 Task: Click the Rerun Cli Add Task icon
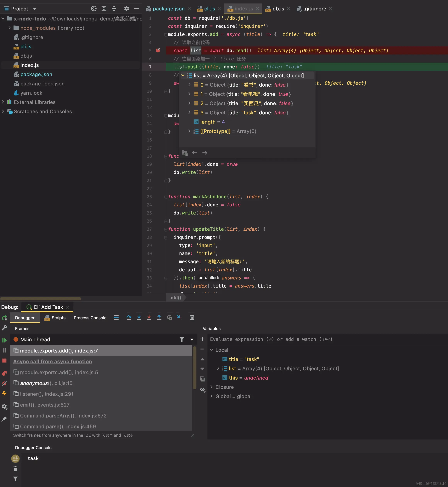tap(4, 318)
